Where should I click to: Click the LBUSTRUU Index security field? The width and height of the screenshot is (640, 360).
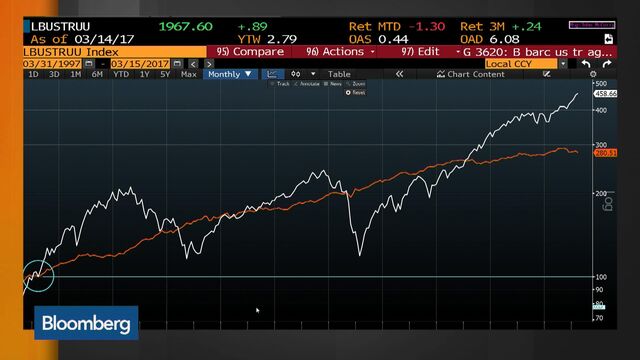(x=115, y=52)
